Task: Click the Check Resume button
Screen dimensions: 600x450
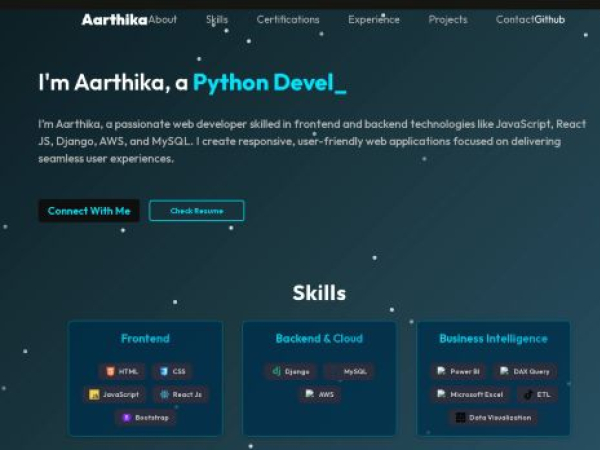Action: 196,210
